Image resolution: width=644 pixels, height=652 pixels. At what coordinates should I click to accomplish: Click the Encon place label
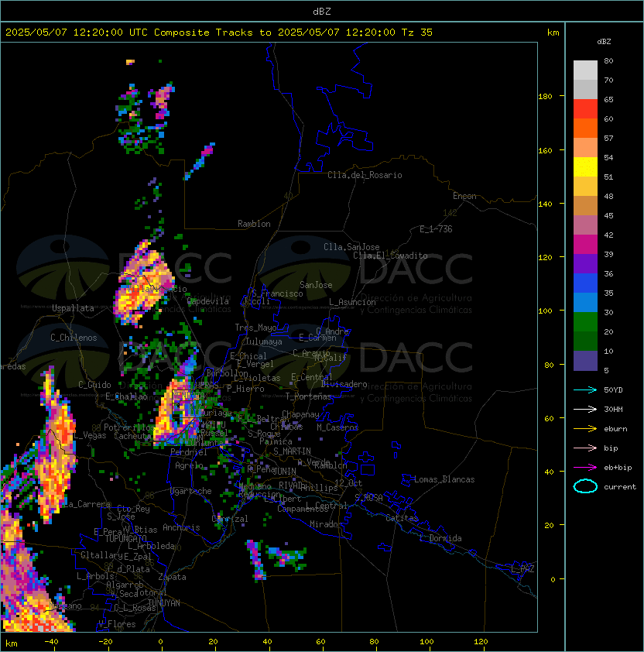click(x=464, y=196)
